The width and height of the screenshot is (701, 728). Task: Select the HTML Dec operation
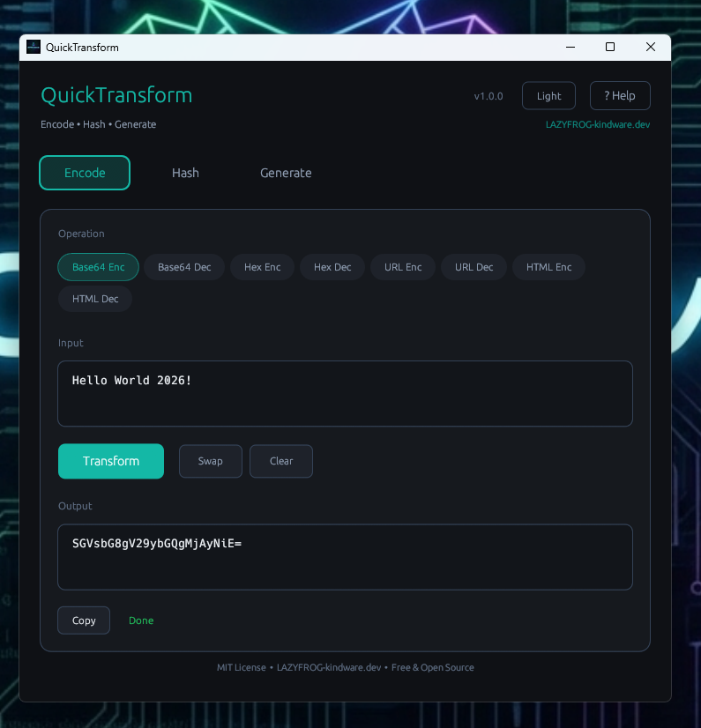point(95,299)
